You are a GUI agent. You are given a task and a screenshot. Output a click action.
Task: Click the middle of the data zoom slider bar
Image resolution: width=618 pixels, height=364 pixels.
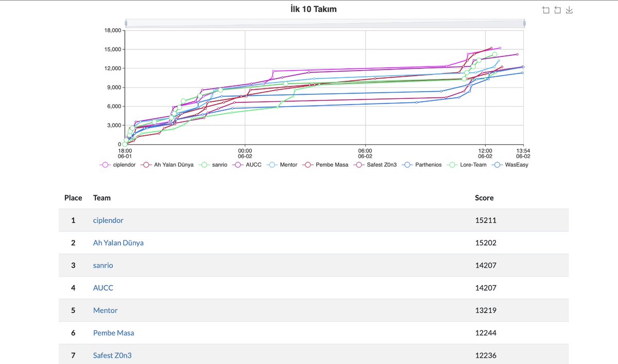325,23
